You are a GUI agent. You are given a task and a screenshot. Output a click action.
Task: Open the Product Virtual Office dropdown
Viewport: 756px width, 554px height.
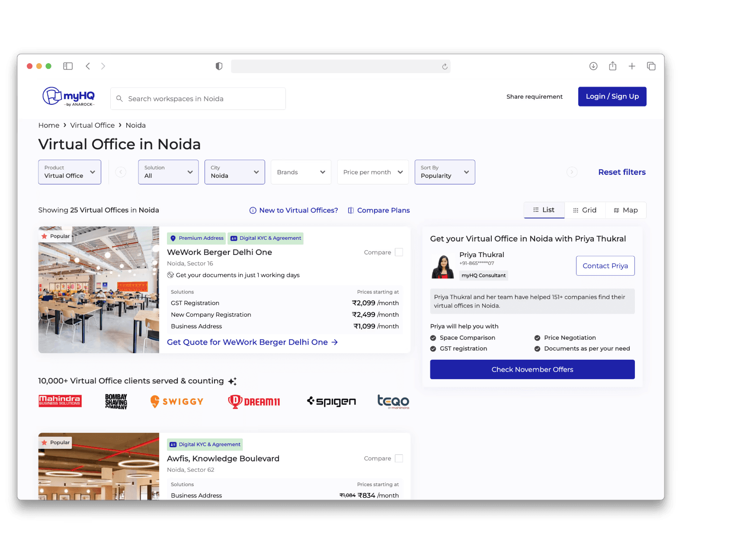[70, 172]
